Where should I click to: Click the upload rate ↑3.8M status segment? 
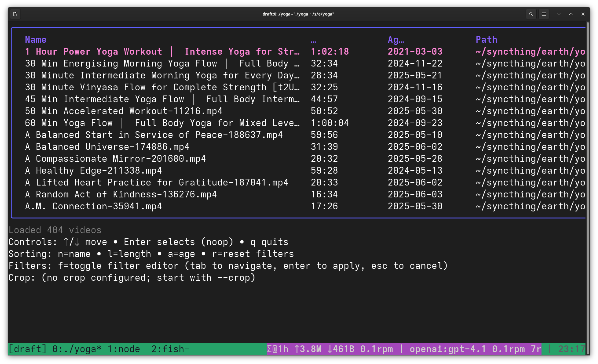coord(309,349)
